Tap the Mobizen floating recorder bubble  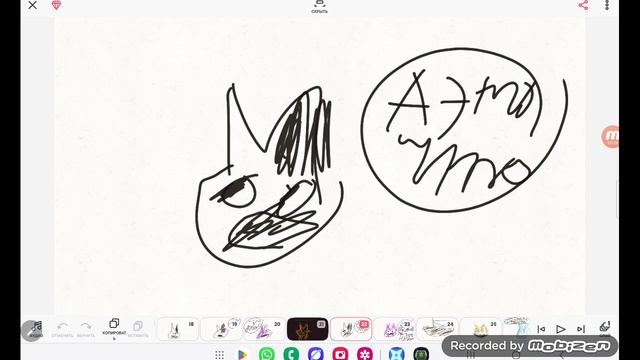tap(610, 137)
